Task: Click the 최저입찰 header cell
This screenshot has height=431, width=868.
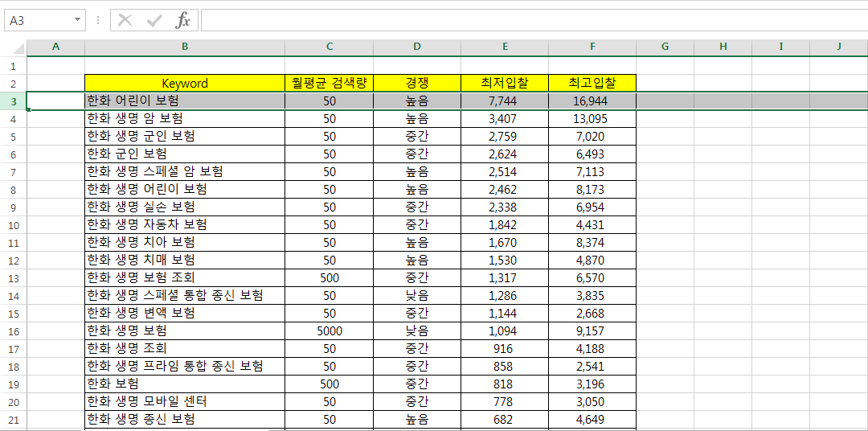Action: pyautogui.click(x=505, y=83)
